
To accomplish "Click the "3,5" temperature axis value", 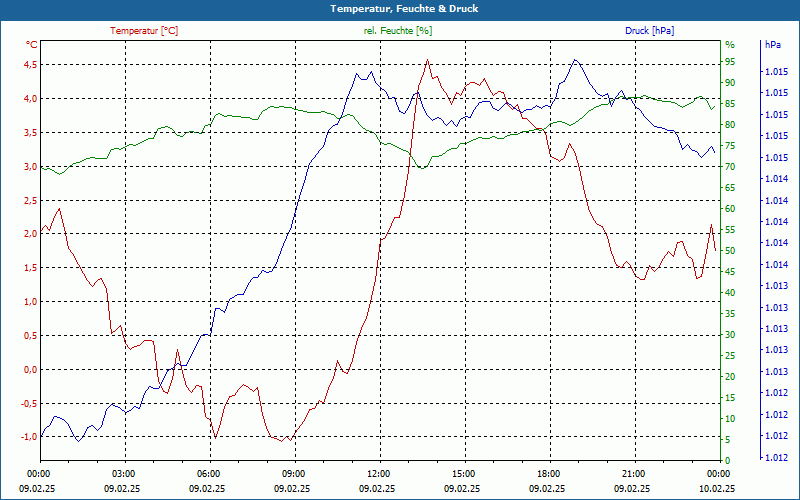I will click(x=31, y=133).
